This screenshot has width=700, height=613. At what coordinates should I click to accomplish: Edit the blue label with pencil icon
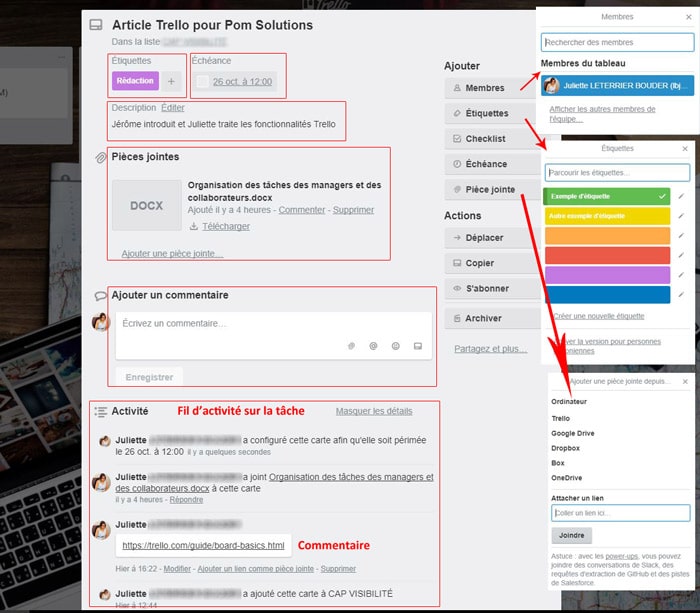[681, 294]
